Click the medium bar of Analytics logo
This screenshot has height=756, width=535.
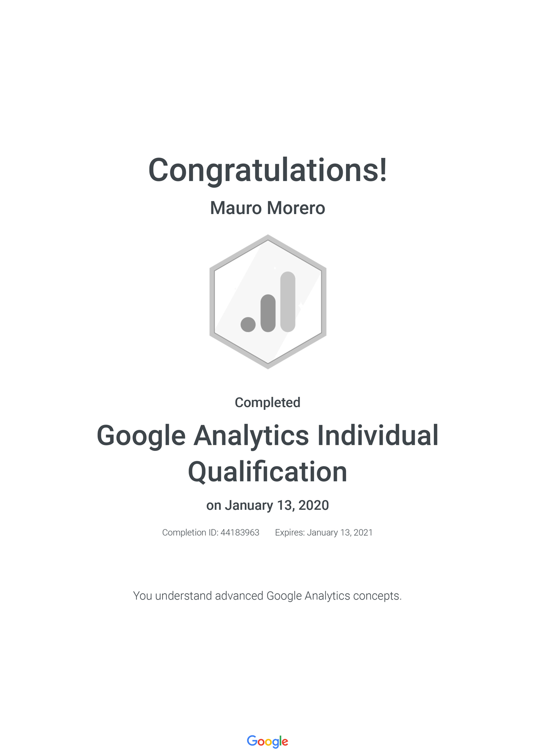[268, 313]
